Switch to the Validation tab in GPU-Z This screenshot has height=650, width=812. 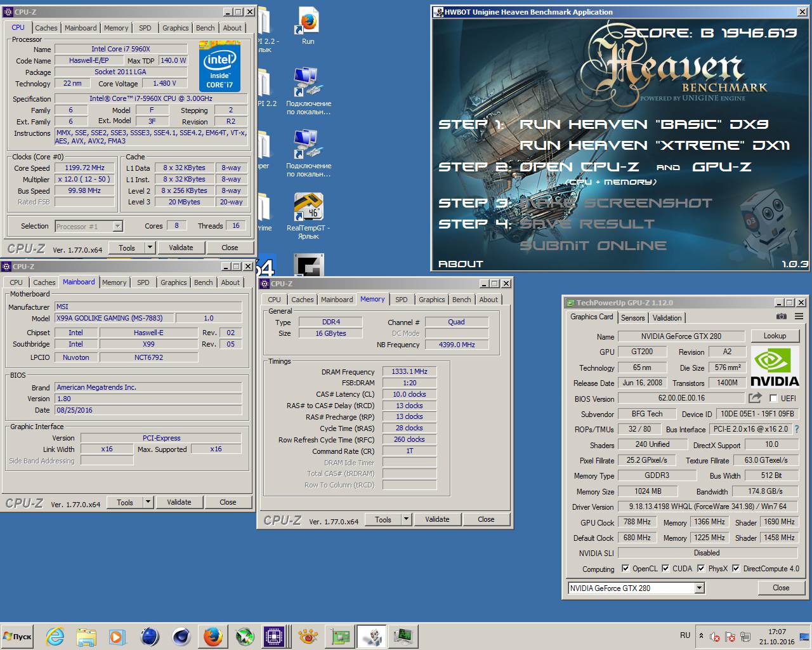(x=667, y=317)
